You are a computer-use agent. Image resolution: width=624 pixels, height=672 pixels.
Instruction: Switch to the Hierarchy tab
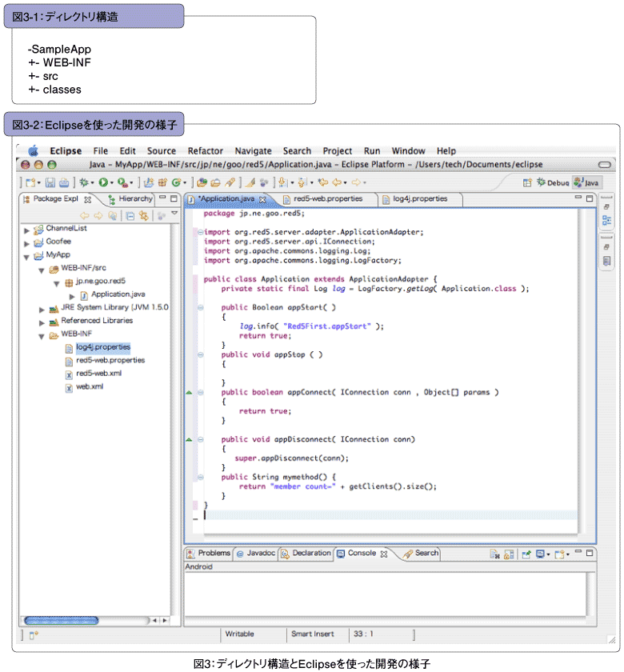tap(130, 199)
